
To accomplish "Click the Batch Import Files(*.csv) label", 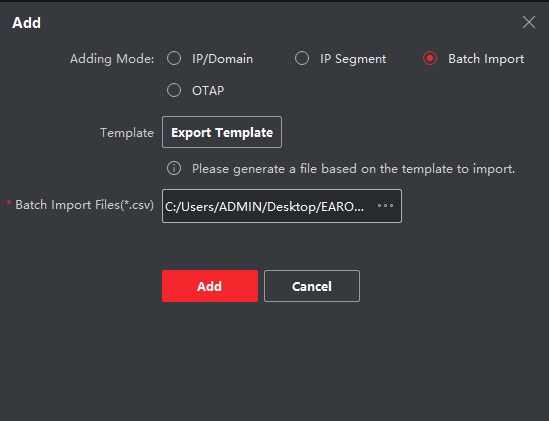I will 84,205.
